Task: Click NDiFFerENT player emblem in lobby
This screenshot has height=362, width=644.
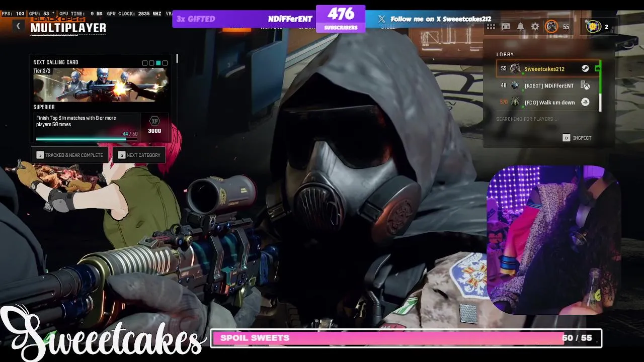Action: click(x=515, y=85)
